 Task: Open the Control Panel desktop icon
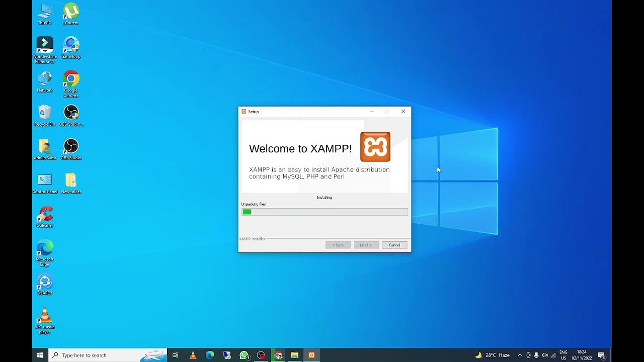tap(45, 184)
